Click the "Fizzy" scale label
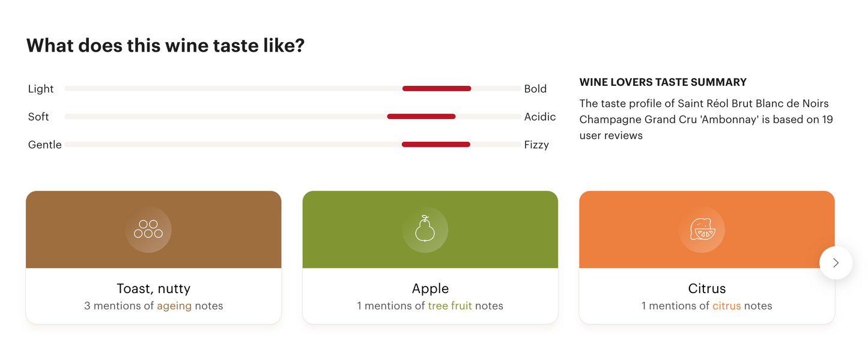868x346 pixels. (536, 145)
